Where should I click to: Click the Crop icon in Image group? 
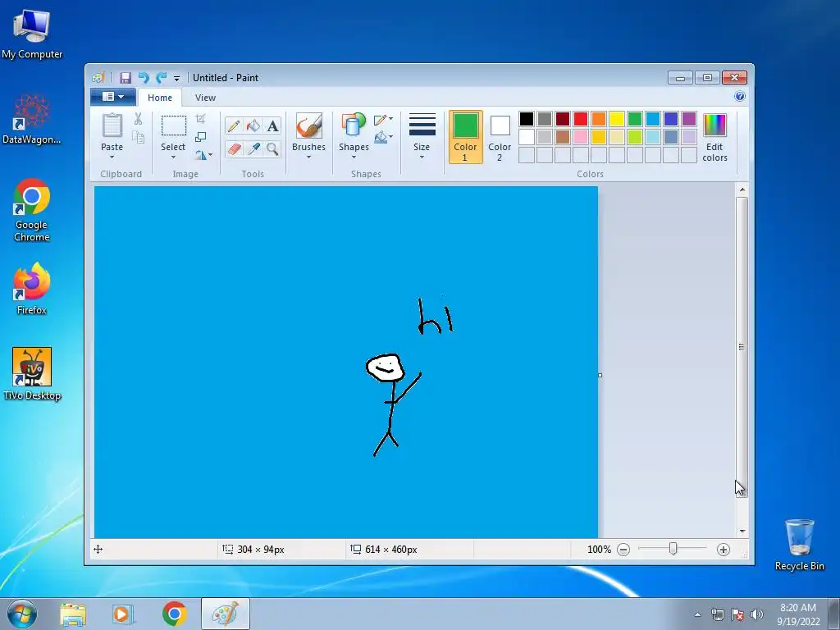point(200,118)
